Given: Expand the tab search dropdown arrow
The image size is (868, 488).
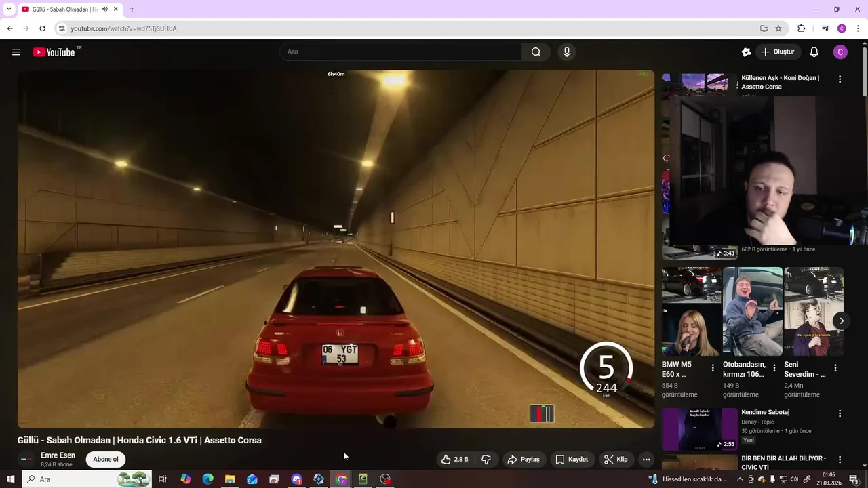Looking at the screenshot, I should pos(9,9).
